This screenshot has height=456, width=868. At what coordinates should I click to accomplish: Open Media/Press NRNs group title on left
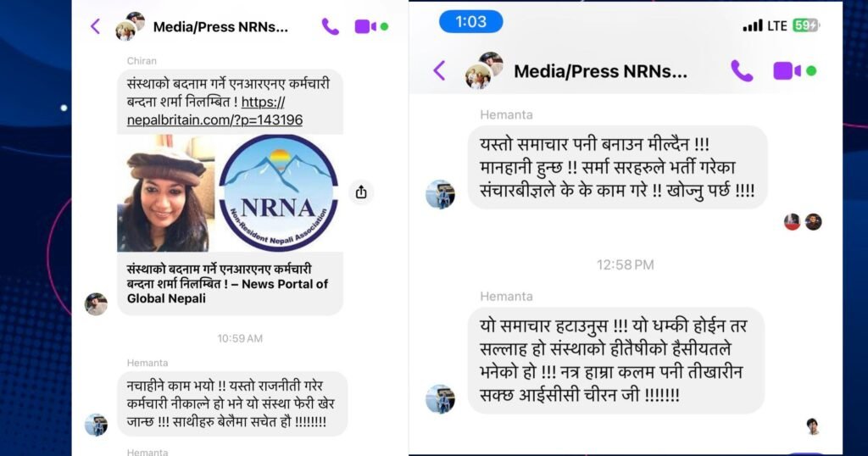(220, 26)
